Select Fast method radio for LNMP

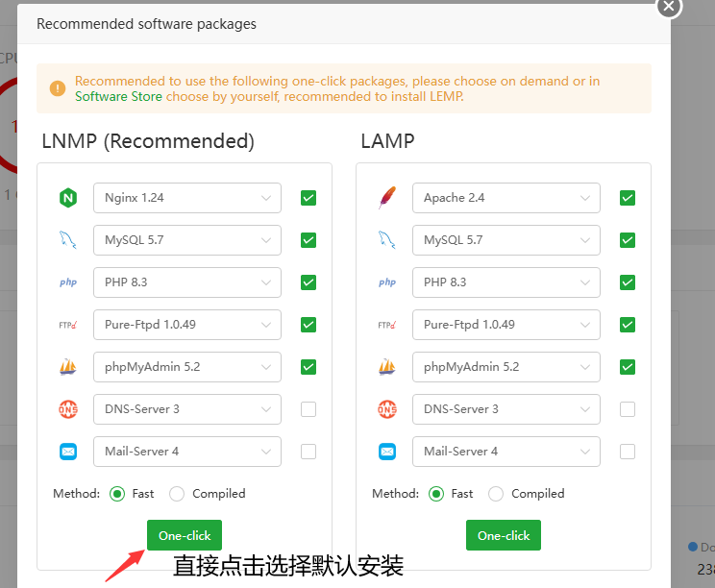pyautogui.click(x=117, y=494)
